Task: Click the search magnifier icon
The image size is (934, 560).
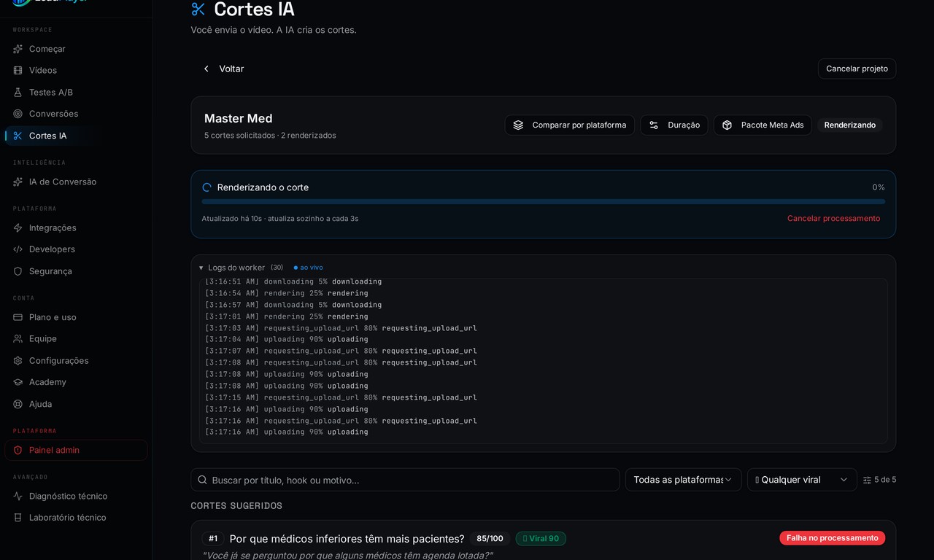Action: coord(202,480)
